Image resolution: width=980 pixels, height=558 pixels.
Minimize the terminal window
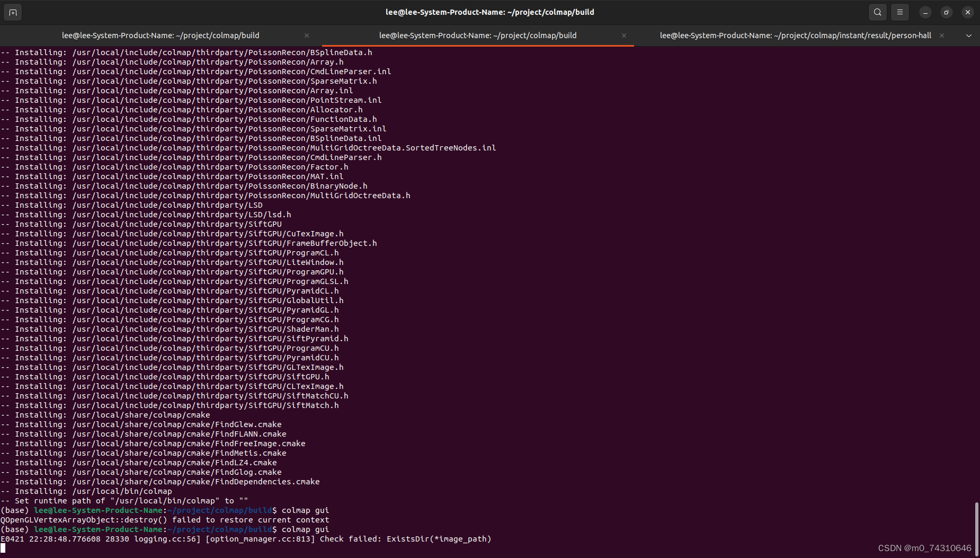(925, 12)
